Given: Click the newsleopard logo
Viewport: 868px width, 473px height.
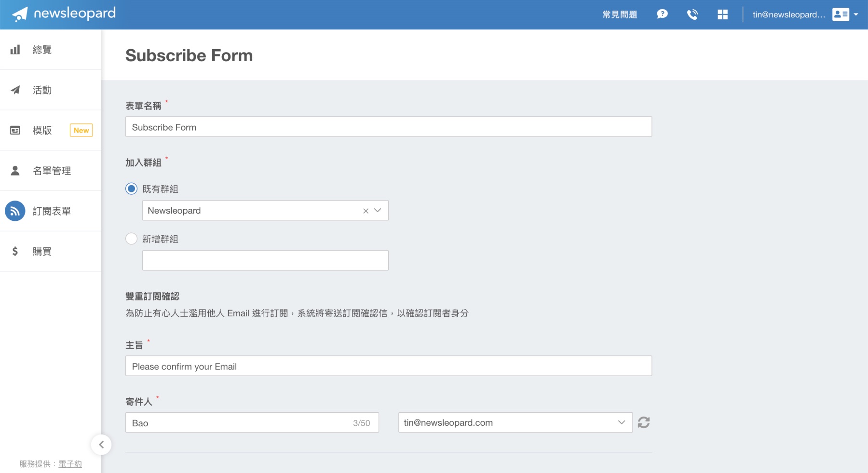Looking at the screenshot, I should 64,14.
